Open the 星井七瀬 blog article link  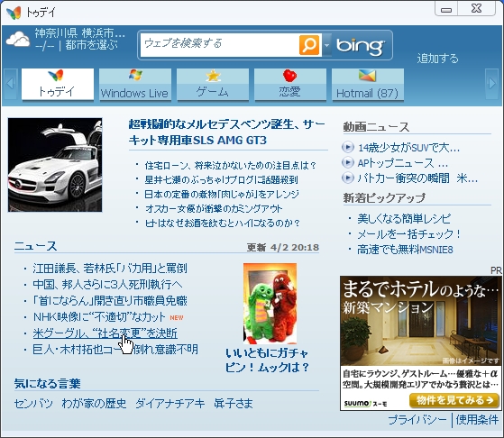[221, 179]
